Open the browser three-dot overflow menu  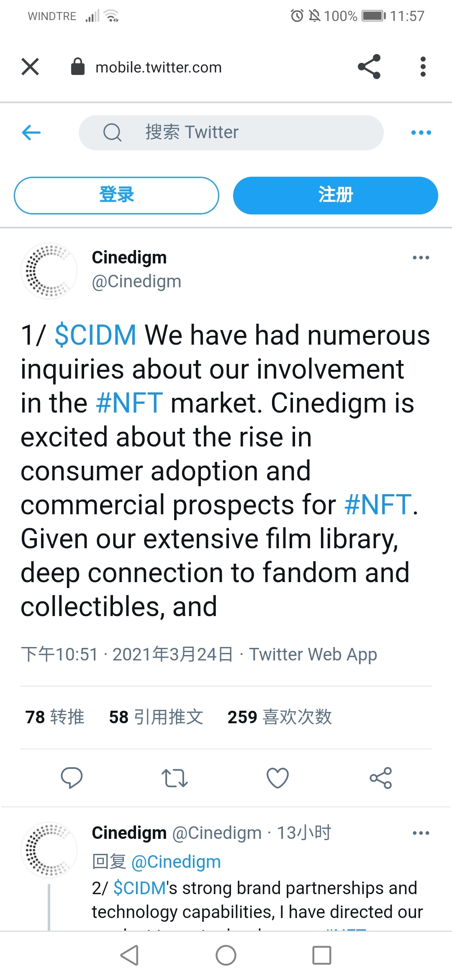coord(423,67)
